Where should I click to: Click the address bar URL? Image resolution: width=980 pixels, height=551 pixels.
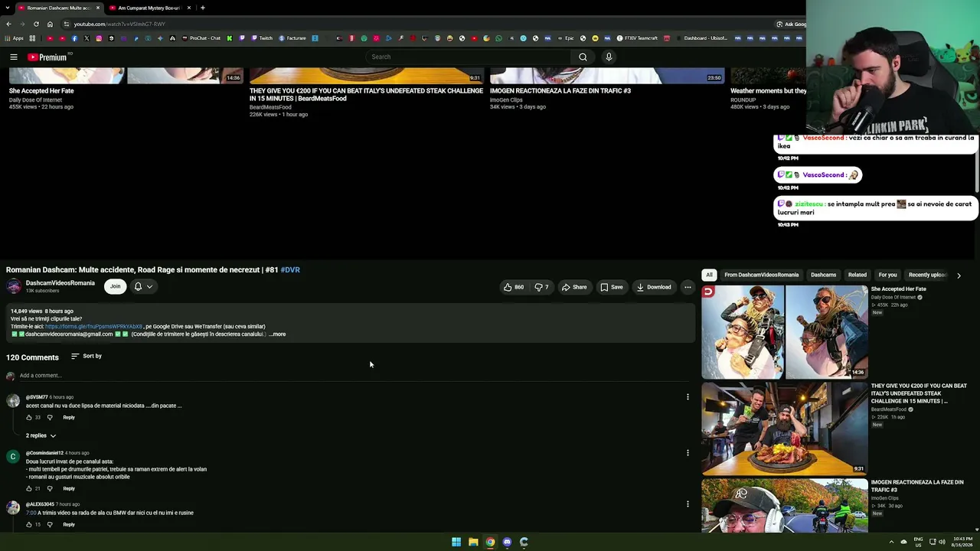[119, 24]
